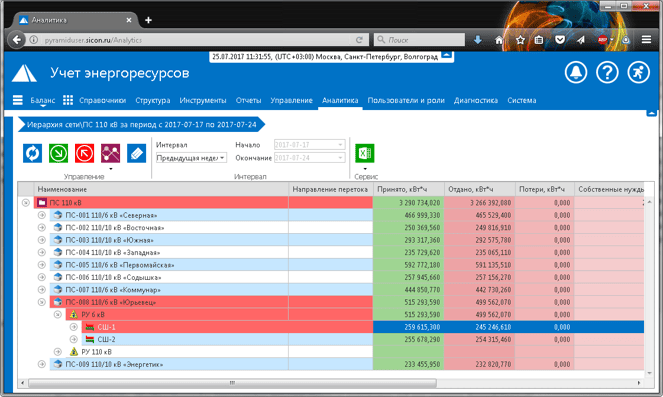Open the Интервал dropdown Предыдущая неделя

[191, 158]
